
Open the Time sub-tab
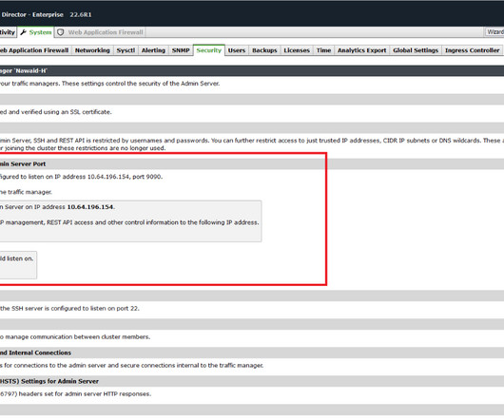coord(323,50)
